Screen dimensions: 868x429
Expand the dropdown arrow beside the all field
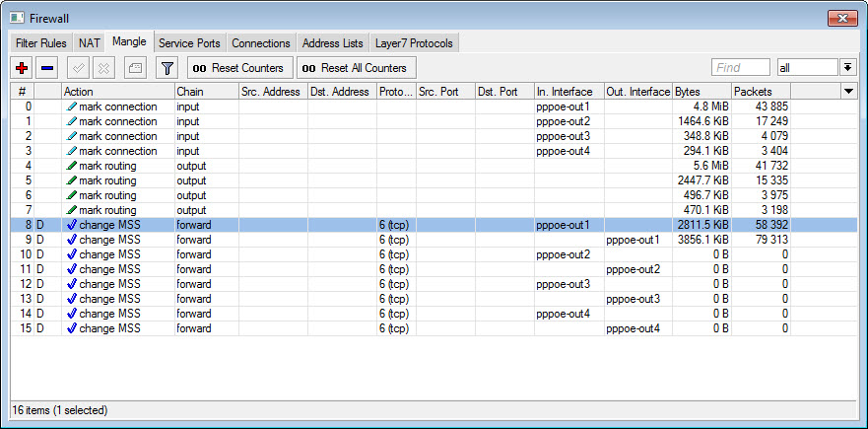tap(847, 68)
